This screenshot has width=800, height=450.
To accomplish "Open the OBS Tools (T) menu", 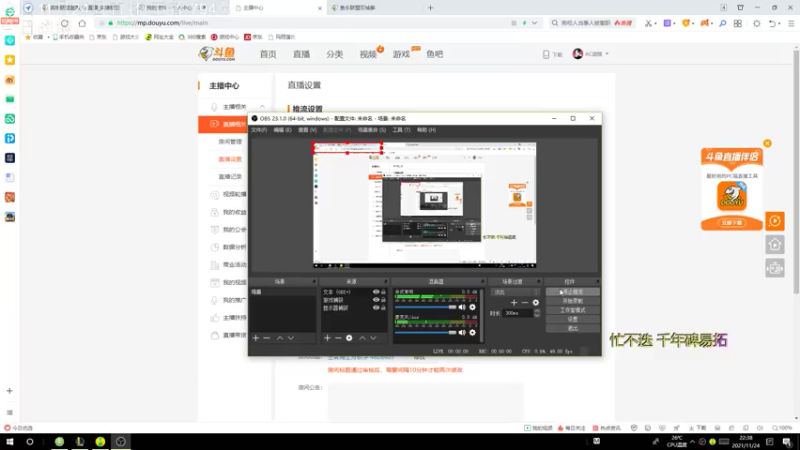I will pyautogui.click(x=401, y=130).
